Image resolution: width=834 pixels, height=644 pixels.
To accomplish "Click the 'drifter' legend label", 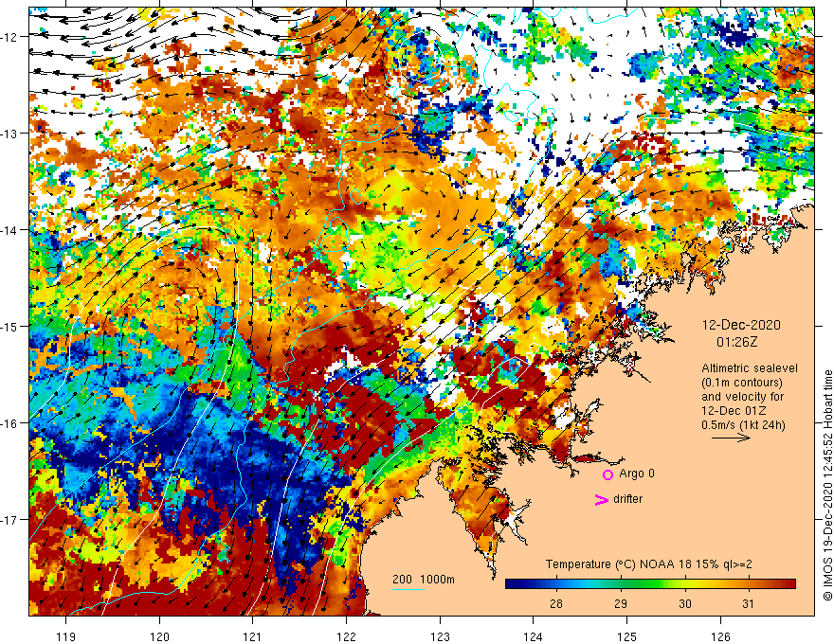I will [627, 499].
